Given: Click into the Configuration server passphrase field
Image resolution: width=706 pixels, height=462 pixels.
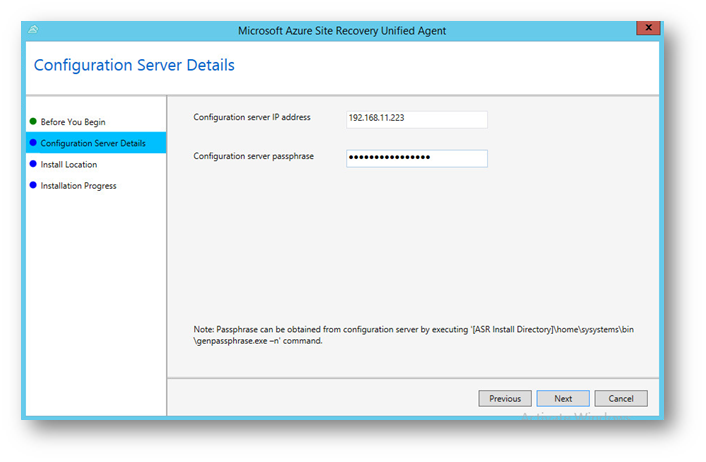Looking at the screenshot, I should point(416,158).
